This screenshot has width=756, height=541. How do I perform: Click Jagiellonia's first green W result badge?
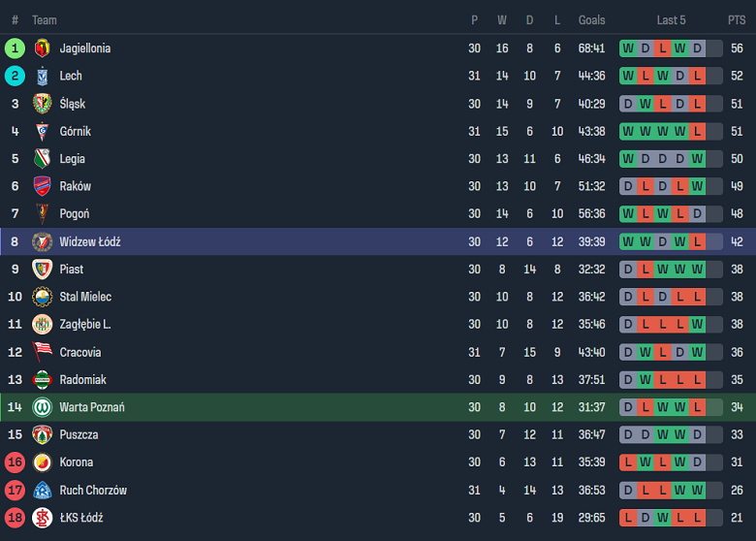click(x=628, y=48)
